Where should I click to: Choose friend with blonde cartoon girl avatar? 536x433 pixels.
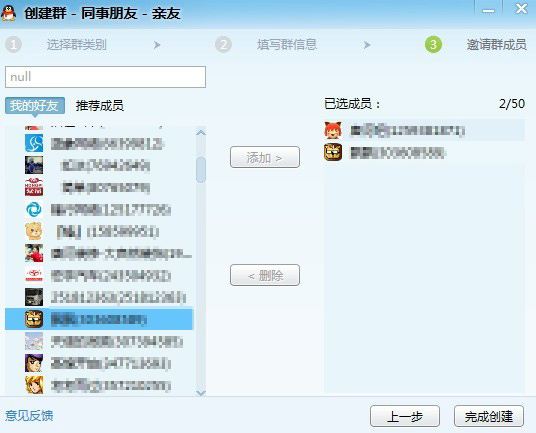(x=100, y=385)
